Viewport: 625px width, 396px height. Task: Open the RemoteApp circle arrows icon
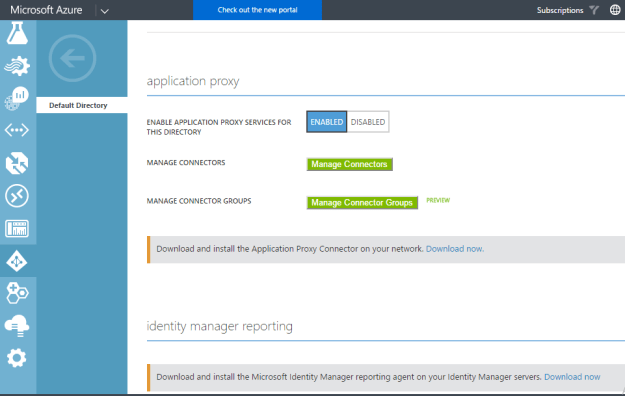pos(17,196)
